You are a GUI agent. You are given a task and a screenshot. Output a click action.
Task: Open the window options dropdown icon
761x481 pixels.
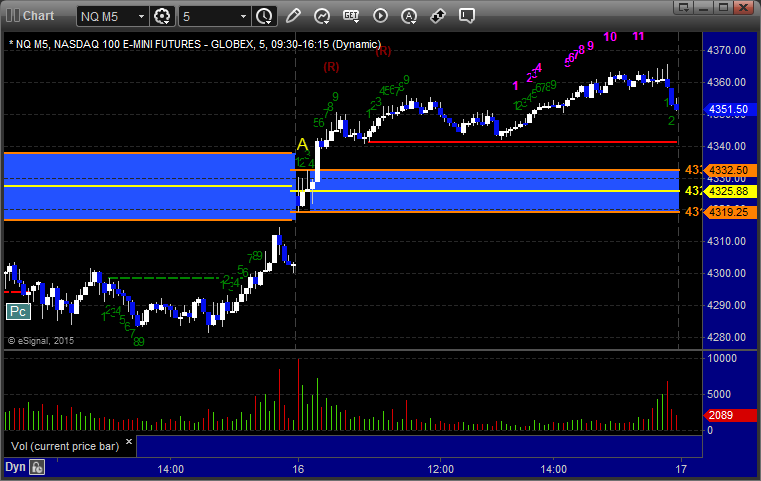pyautogui.click(x=684, y=7)
